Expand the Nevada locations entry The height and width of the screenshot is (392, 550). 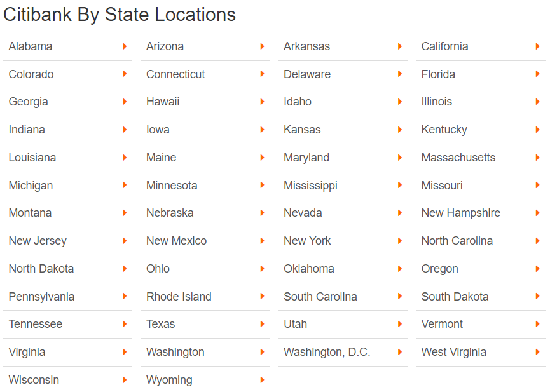[299, 213]
